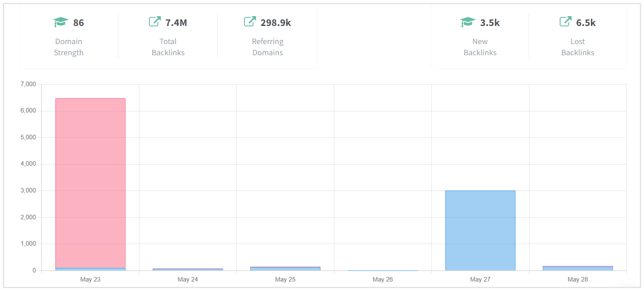
Task: Click the Referring Domains external link icon
Action: click(x=250, y=21)
